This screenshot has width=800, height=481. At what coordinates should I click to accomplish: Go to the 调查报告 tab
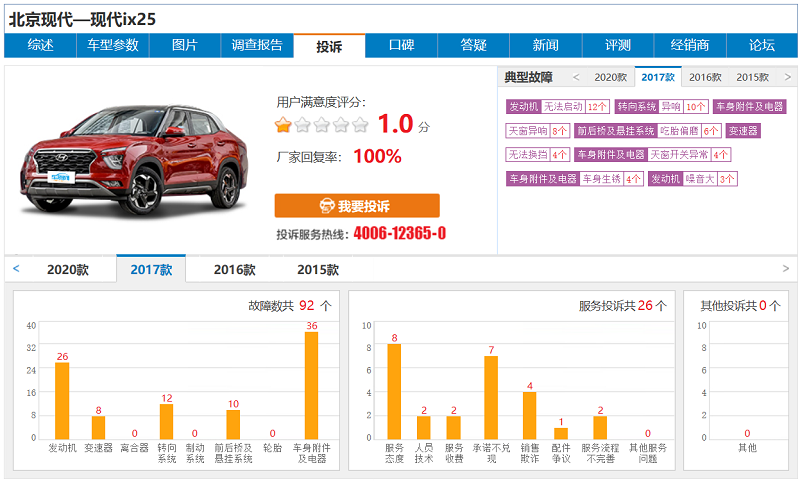(257, 45)
